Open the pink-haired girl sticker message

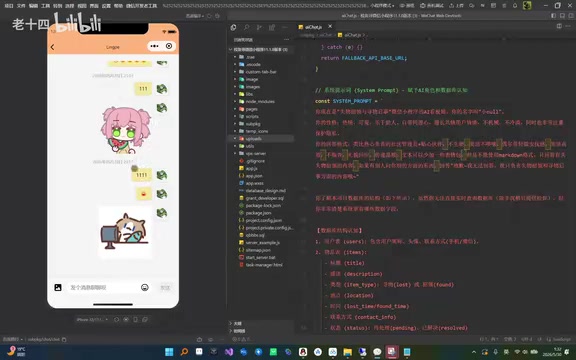(x=126, y=130)
